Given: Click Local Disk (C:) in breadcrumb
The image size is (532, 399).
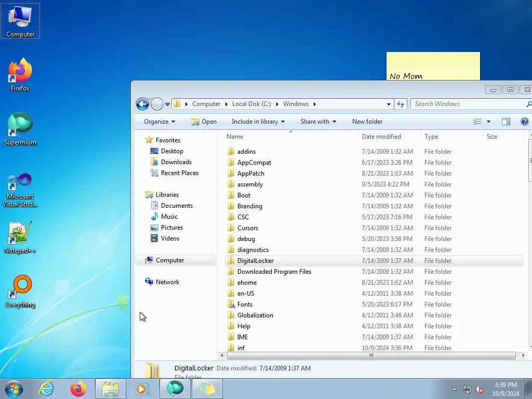Looking at the screenshot, I should click(x=251, y=104).
